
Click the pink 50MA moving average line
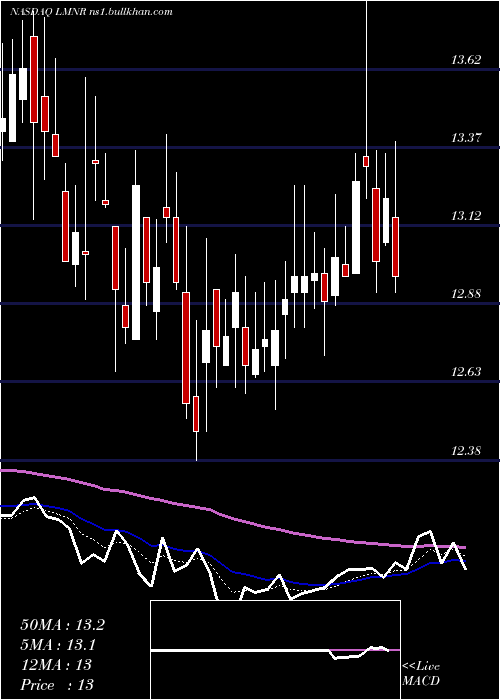coord(232,518)
